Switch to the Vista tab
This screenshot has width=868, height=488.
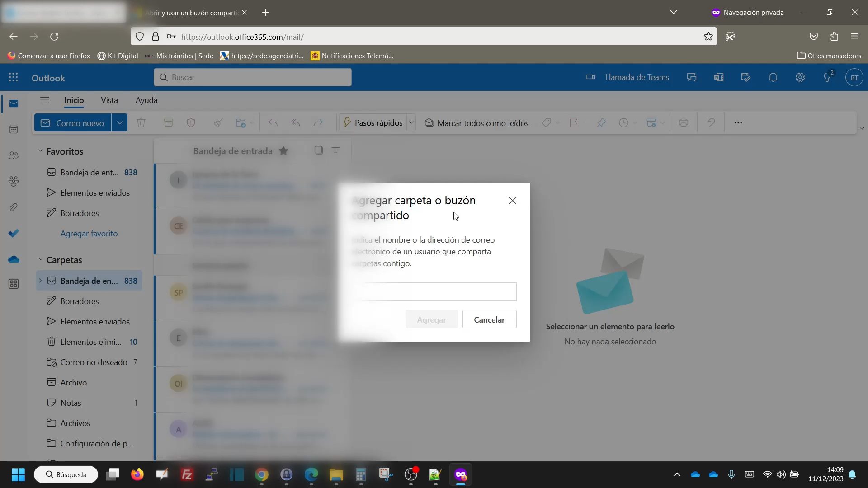(109, 100)
